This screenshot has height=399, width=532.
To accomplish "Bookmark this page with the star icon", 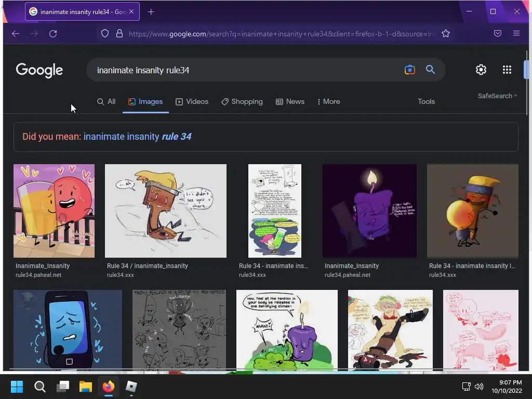I will click(x=446, y=34).
